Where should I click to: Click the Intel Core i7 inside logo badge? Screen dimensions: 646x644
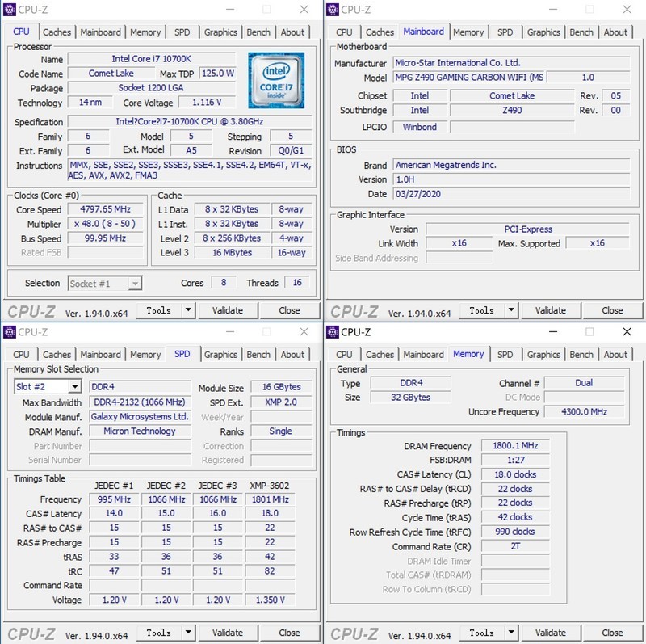click(x=276, y=80)
